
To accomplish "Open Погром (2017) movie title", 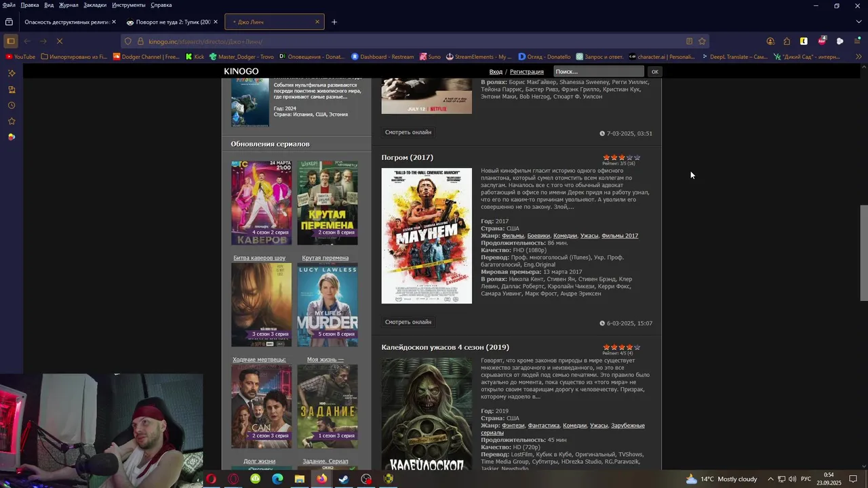I will pos(407,157).
